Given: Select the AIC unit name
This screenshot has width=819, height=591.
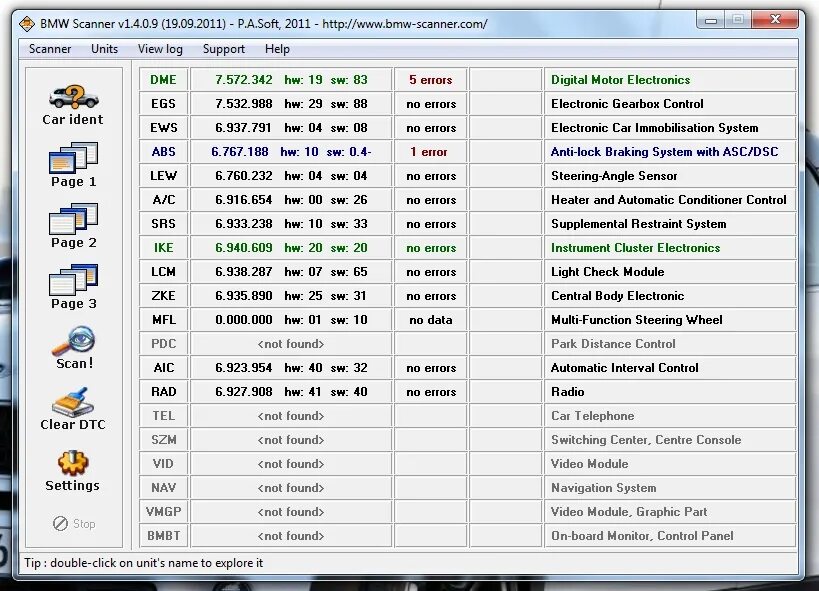Looking at the screenshot, I should click(163, 368).
